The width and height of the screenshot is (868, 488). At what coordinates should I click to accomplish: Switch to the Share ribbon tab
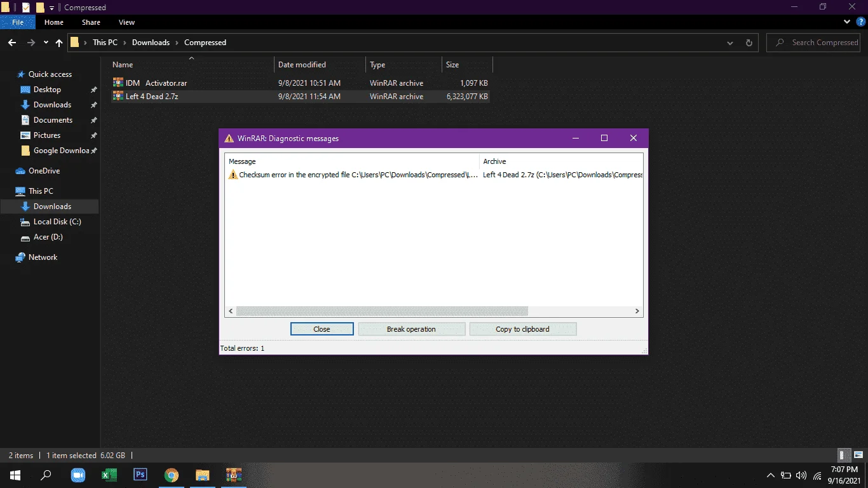(91, 22)
